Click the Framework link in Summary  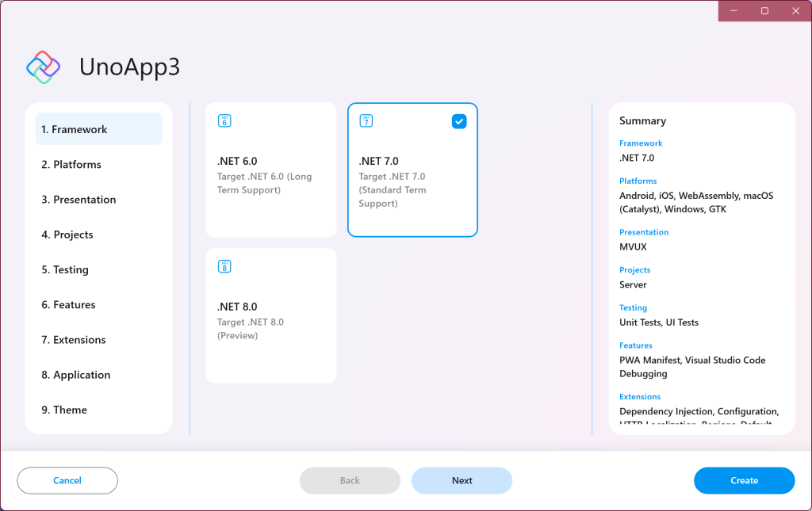tap(641, 143)
